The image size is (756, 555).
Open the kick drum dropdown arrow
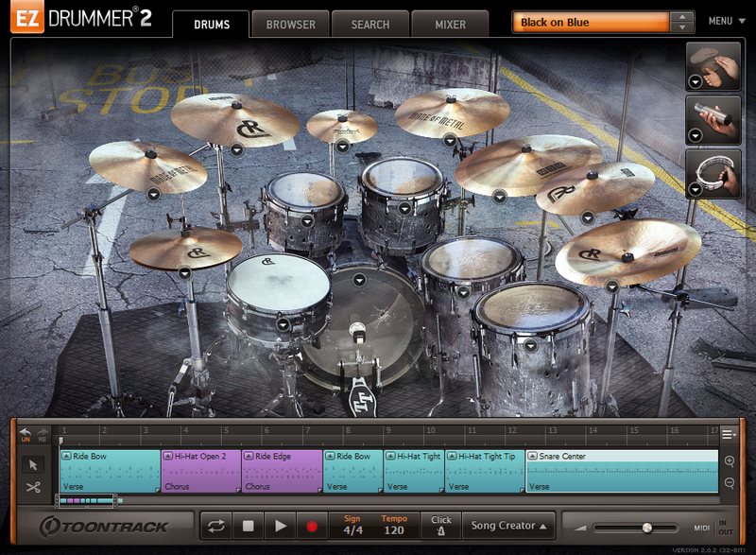359,280
